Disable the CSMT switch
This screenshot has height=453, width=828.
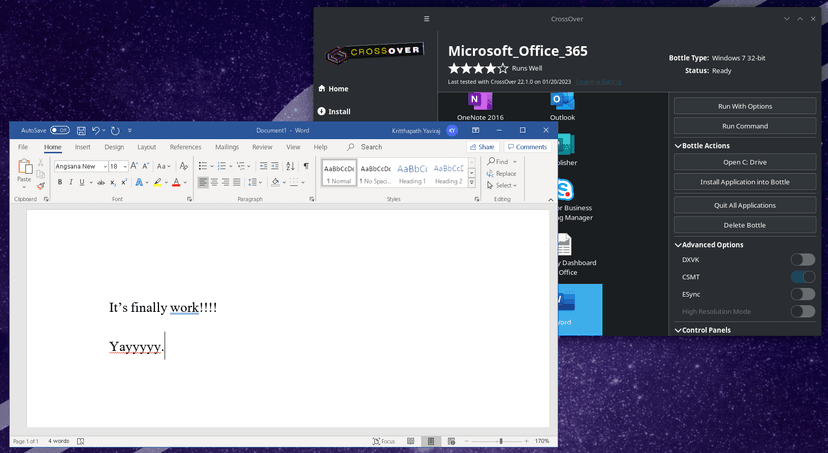802,277
